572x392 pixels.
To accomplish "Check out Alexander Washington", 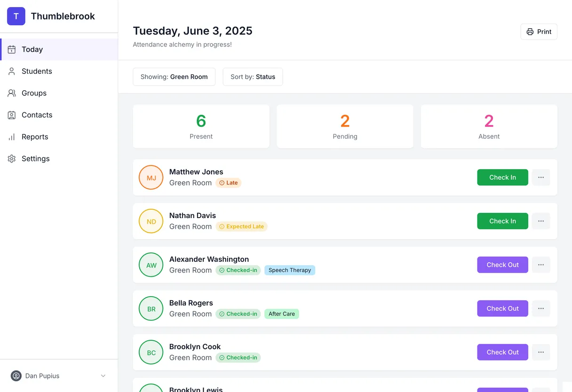I will pyautogui.click(x=502, y=265).
